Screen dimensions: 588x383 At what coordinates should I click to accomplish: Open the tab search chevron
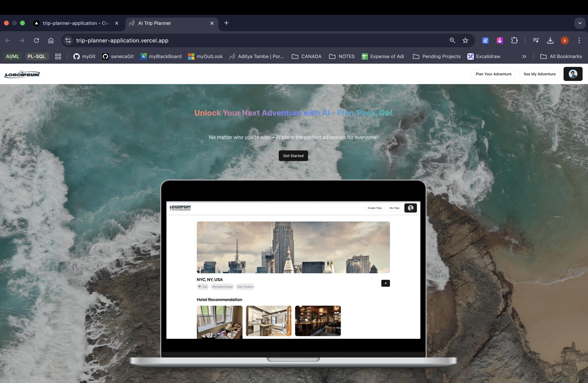click(580, 23)
